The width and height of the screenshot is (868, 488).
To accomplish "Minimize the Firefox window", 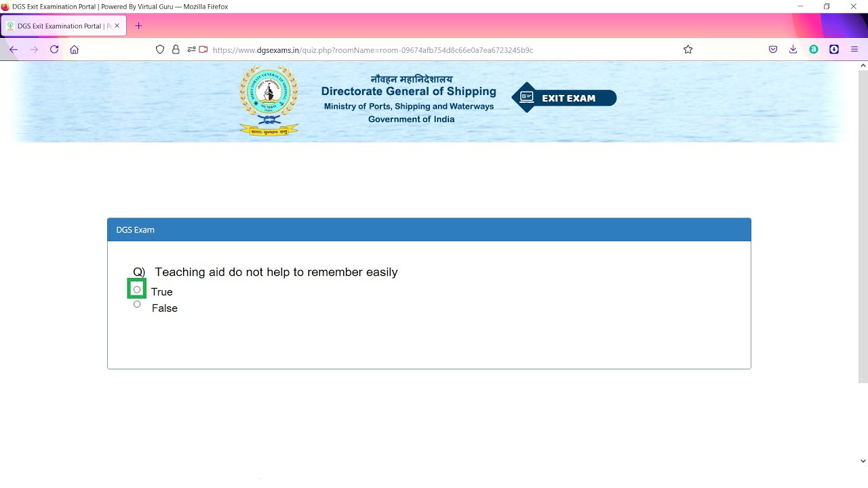I will pyautogui.click(x=801, y=6).
